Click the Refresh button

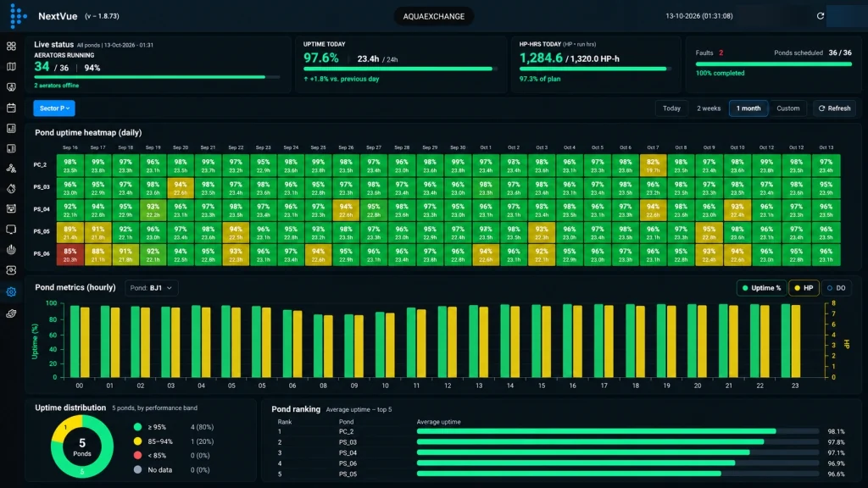[834, 108]
